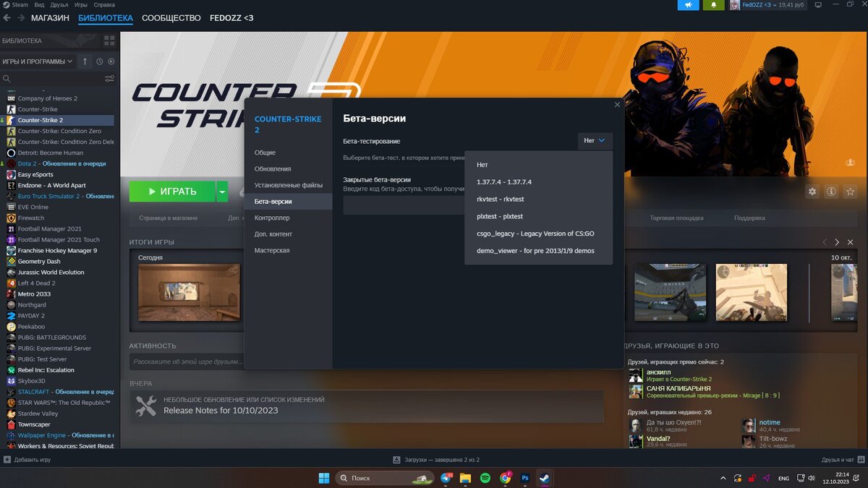Open Release Notes for 10/10/2023
Screen dimensions: 868x488
(x=221, y=411)
